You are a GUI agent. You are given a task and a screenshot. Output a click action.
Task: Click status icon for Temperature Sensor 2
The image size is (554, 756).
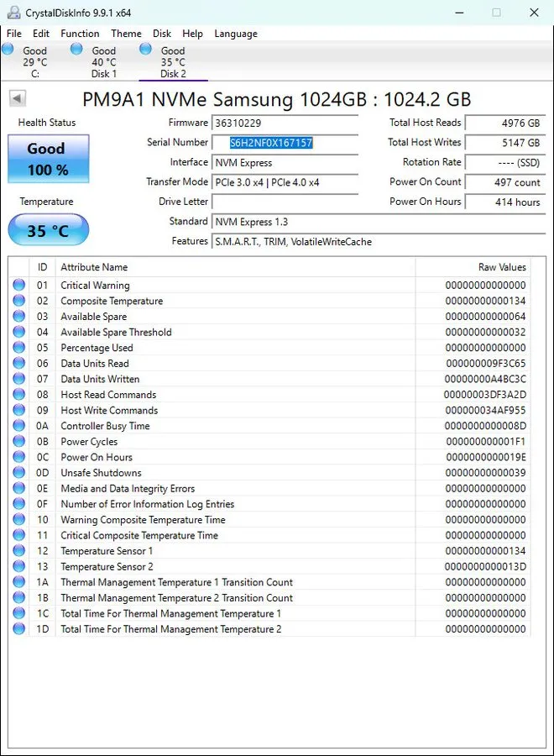(18, 566)
